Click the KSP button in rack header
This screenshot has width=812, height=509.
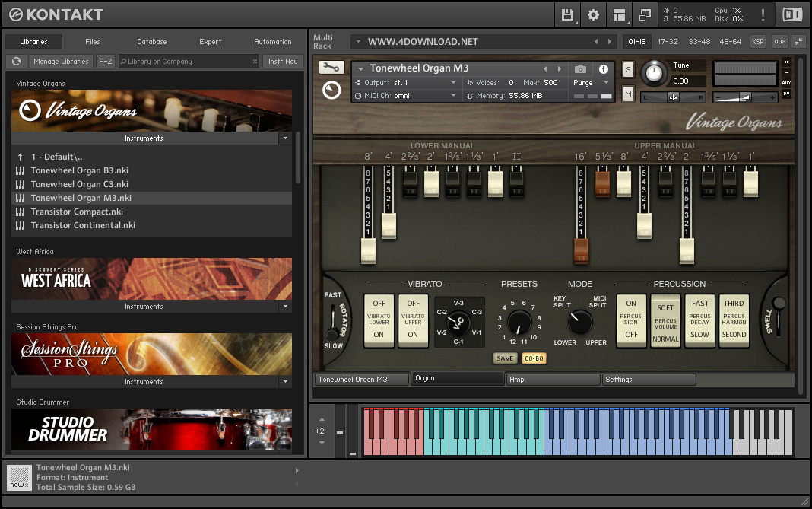pos(758,42)
